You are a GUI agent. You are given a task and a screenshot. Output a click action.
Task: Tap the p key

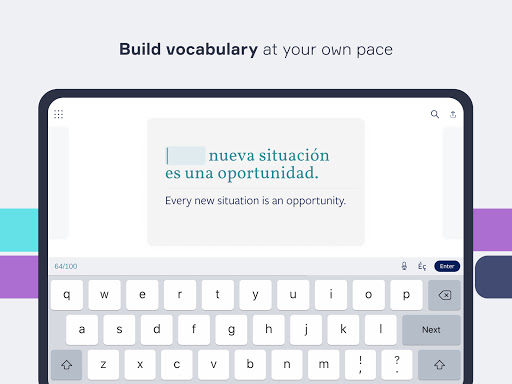[406, 295]
